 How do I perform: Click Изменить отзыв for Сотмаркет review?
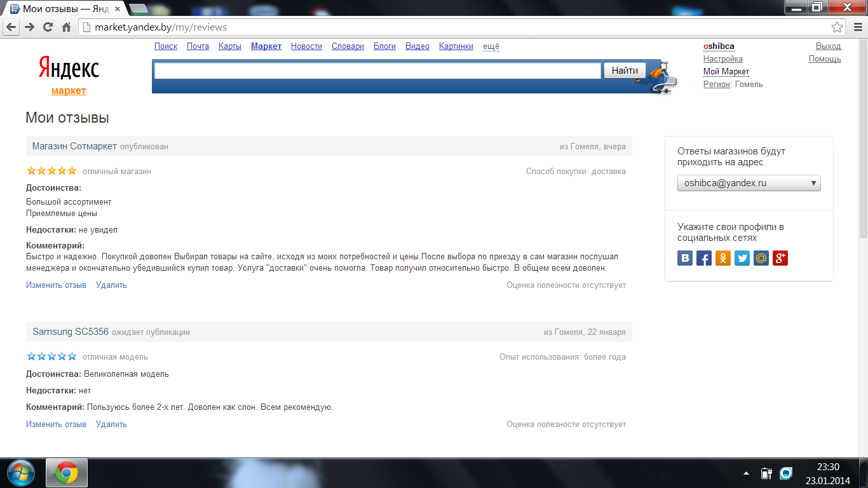point(56,285)
